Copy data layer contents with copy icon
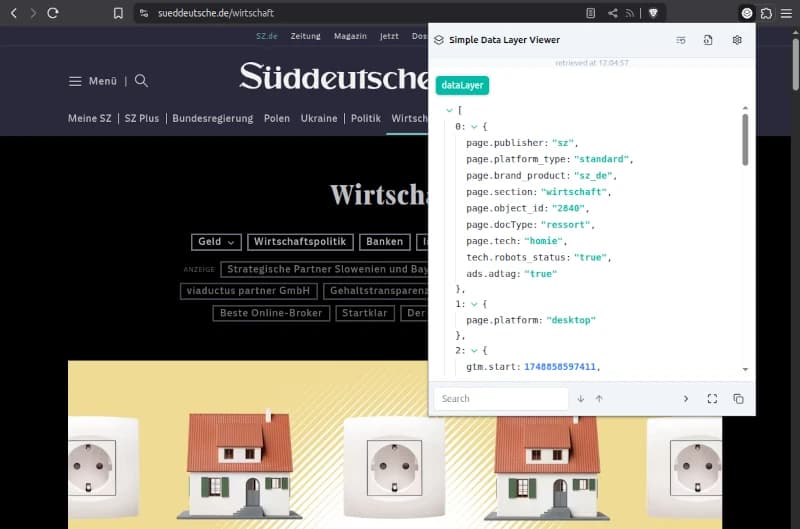The width and height of the screenshot is (800, 529). 738,399
